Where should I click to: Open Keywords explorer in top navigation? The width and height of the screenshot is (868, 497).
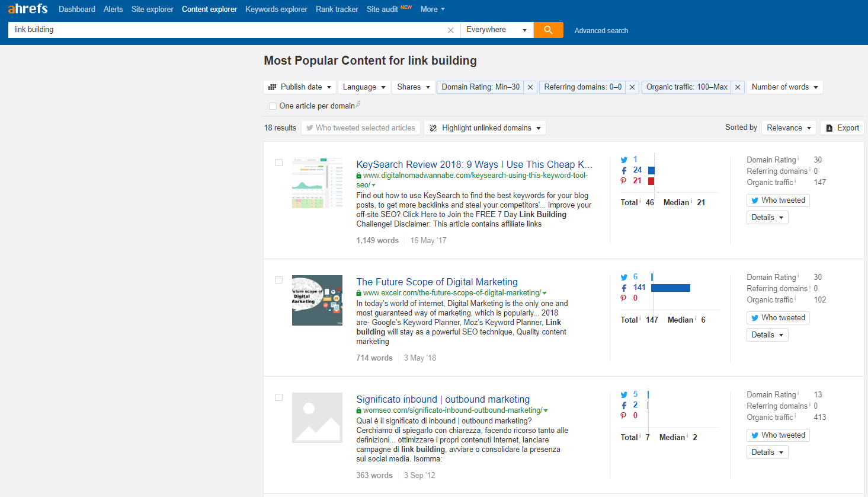[276, 9]
